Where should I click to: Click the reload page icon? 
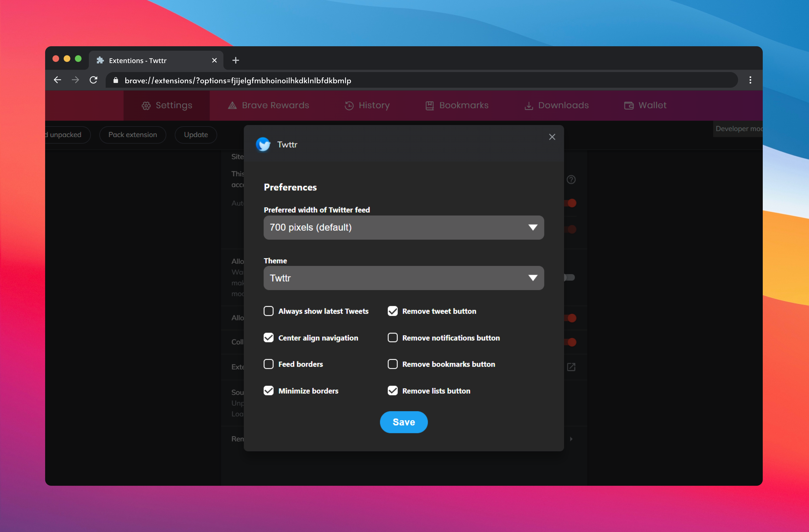[x=93, y=80]
